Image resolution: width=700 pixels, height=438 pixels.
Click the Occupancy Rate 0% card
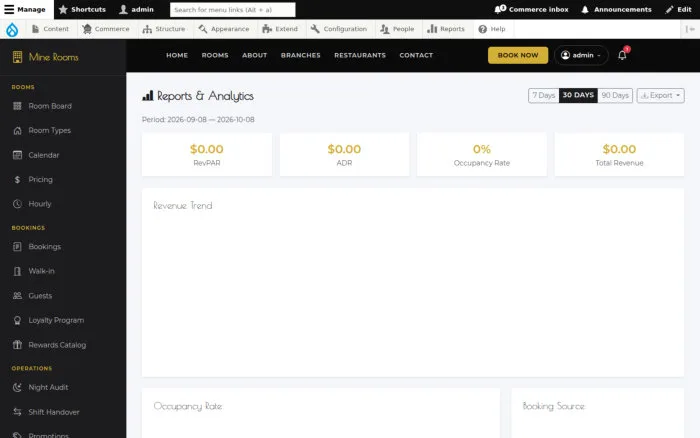click(482, 154)
